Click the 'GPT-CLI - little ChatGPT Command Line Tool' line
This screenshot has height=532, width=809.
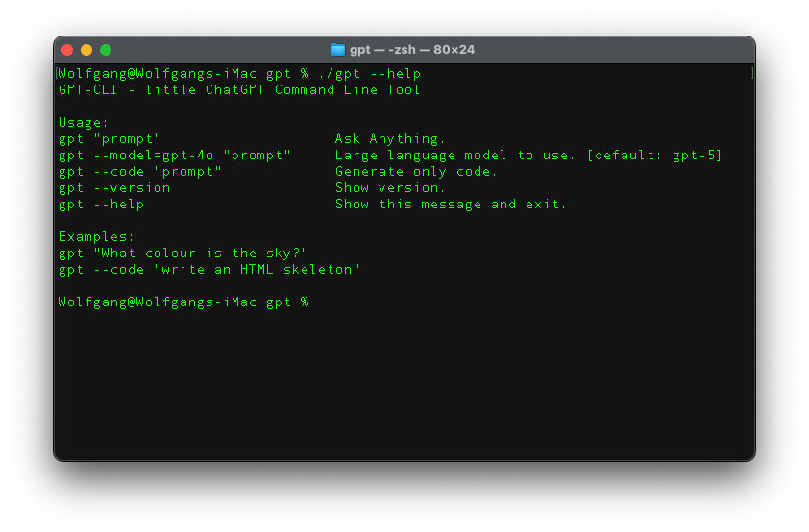[x=239, y=89]
